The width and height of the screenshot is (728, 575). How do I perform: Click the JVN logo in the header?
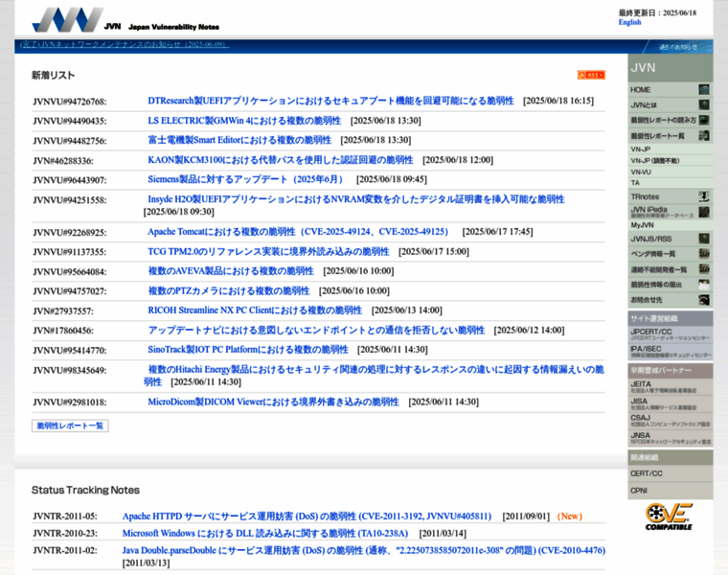(68, 20)
